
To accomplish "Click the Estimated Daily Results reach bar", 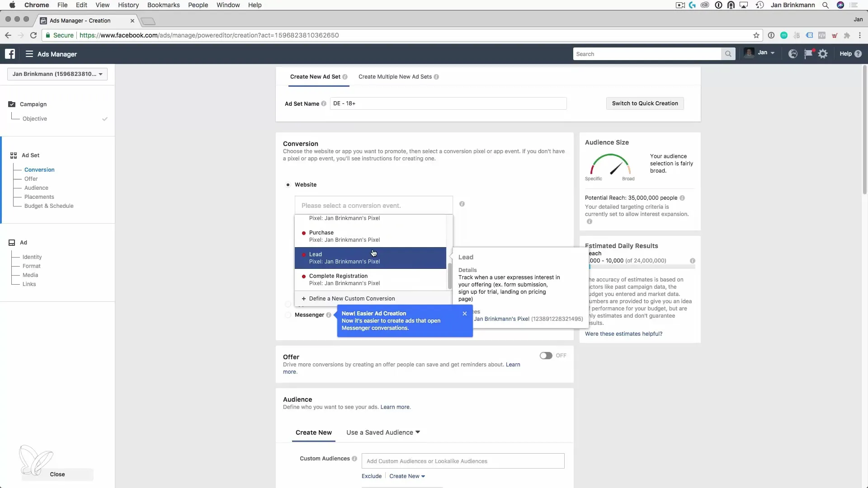I will point(642,267).
